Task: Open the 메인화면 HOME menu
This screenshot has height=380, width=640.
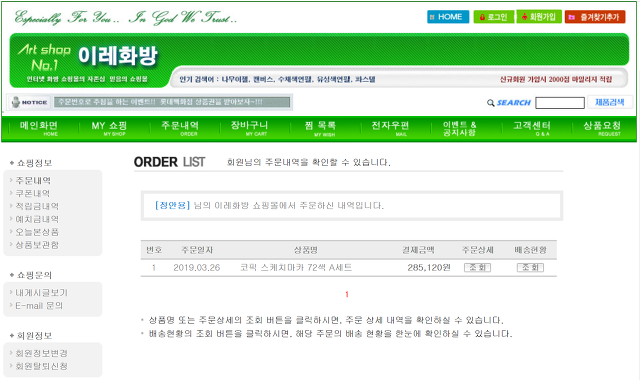Action: 39,128
